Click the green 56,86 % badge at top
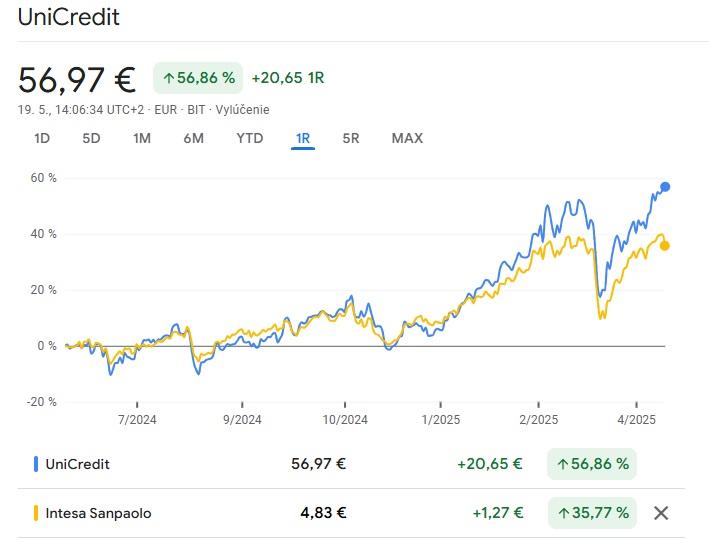 click(198, 78)
